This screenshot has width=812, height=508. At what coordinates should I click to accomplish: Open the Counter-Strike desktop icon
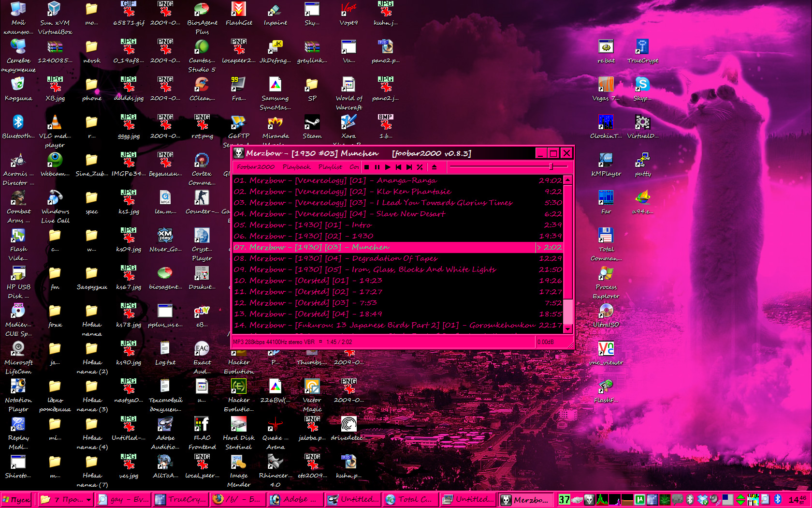(x=202, y=202)
